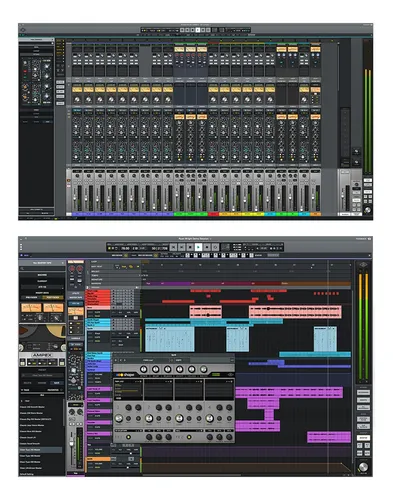Click the Record button in lower transport bar
The image size is (393, 500).
(x=207, y=247)
